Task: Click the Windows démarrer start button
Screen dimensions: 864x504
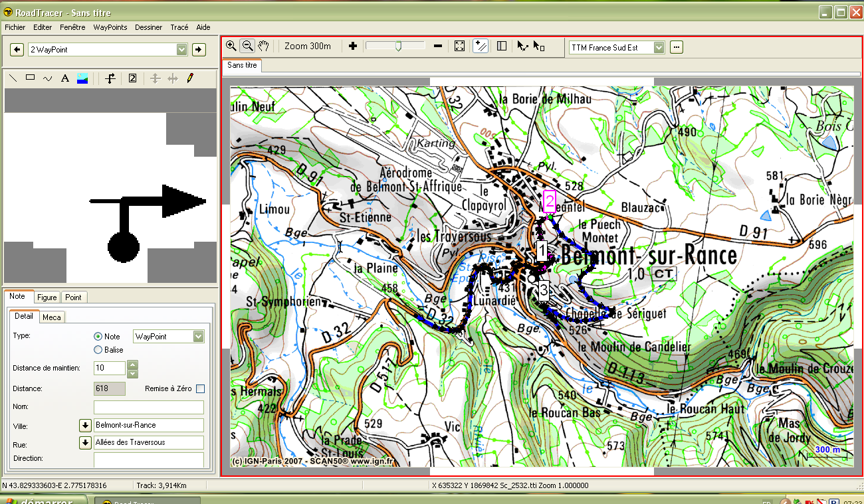Action: 43,500
